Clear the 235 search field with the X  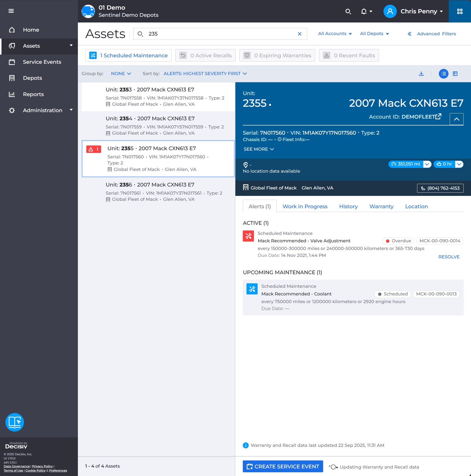(299, 34)
